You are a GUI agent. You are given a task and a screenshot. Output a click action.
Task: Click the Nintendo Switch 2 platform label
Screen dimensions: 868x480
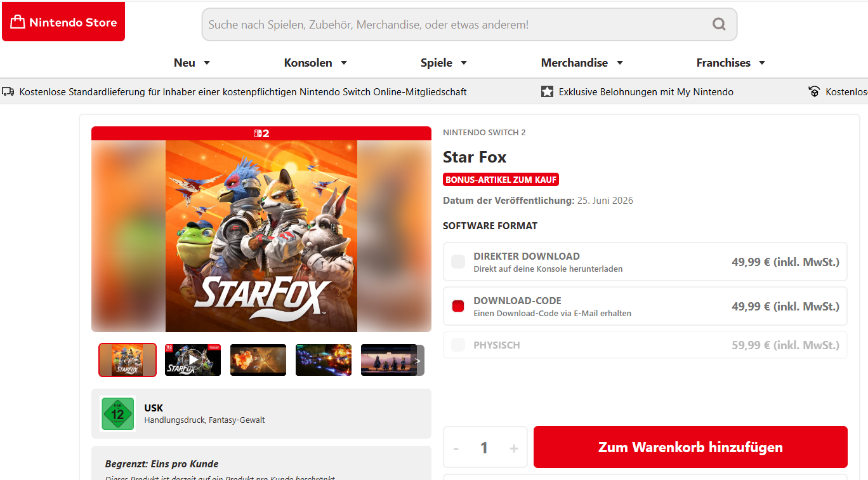click(x=484, y=133)
